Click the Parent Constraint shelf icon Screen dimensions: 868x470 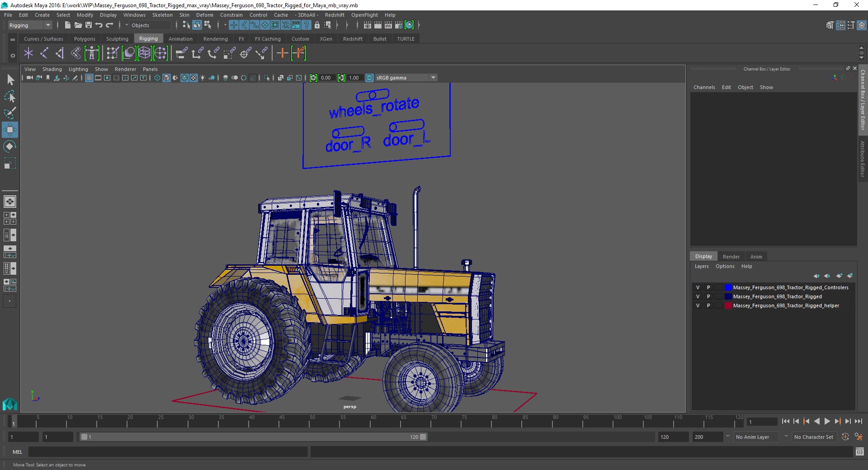(x=182, y=53)
